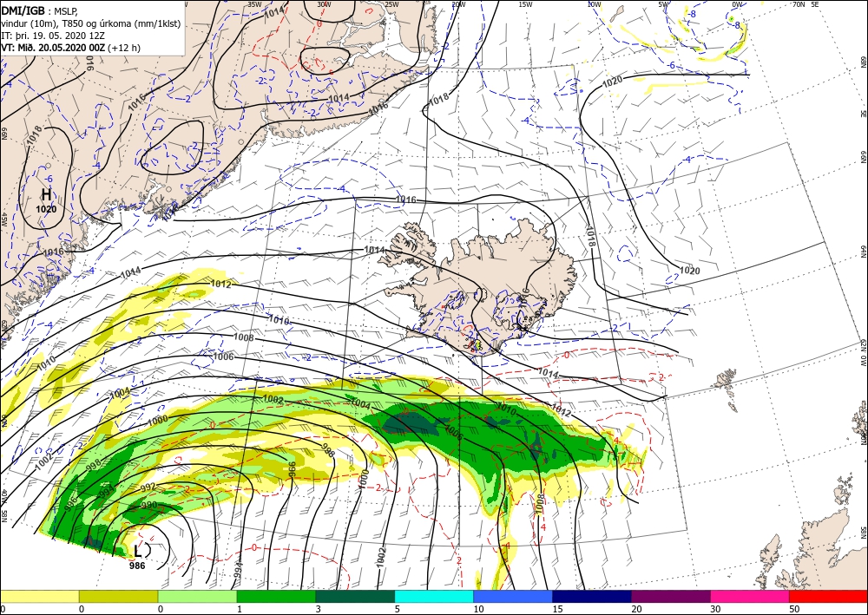Image resolution: width=868 pixels, height=615 pixels.
Task: Click the 'H' high-pressure marker over Greenland
Action: point(47,194)
